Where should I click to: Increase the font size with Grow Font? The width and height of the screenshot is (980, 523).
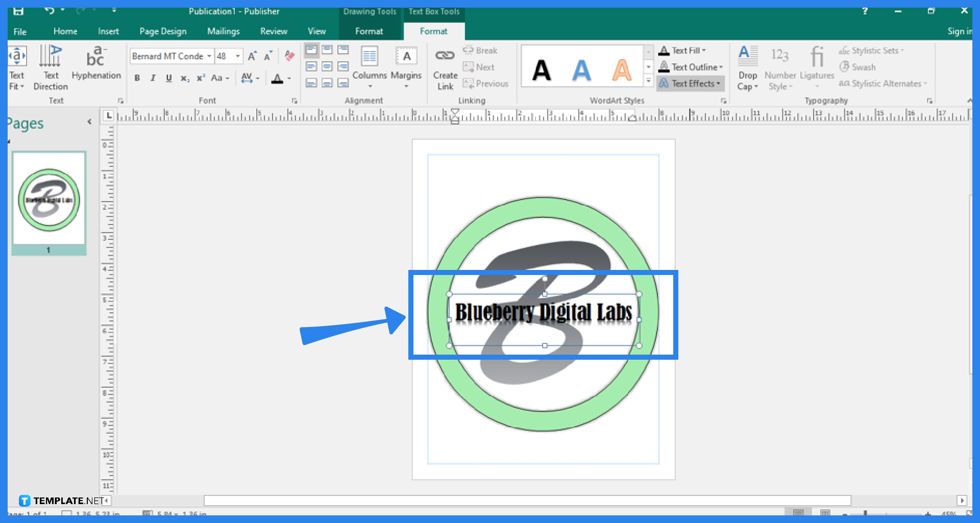[251, 56]
